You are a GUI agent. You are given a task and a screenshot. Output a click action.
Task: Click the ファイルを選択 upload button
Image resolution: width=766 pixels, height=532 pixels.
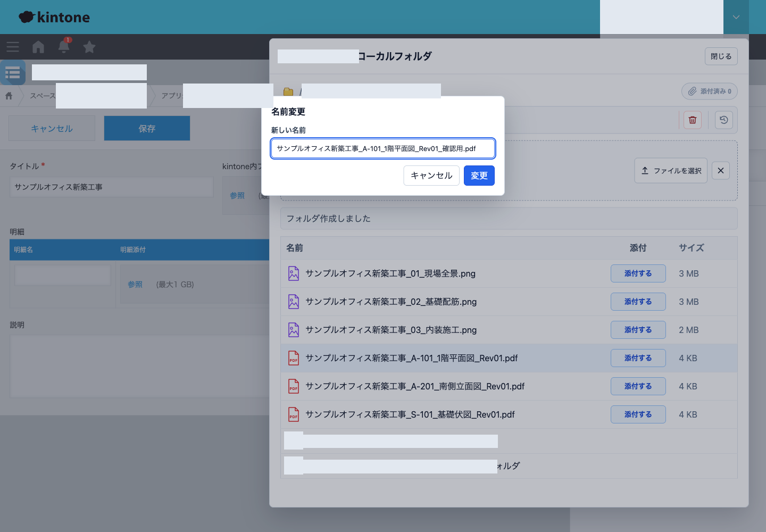[x=671, y=171]
